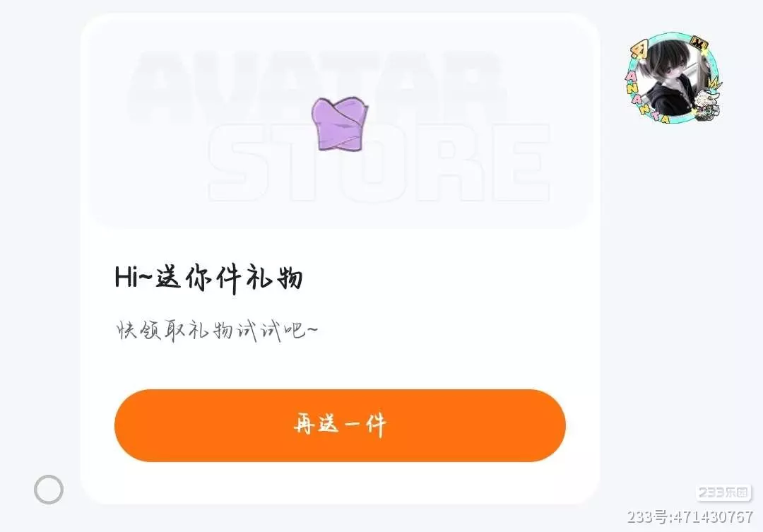Select the circular radio beside the message
Screen dimensions: 763x532
click(49, 490)
